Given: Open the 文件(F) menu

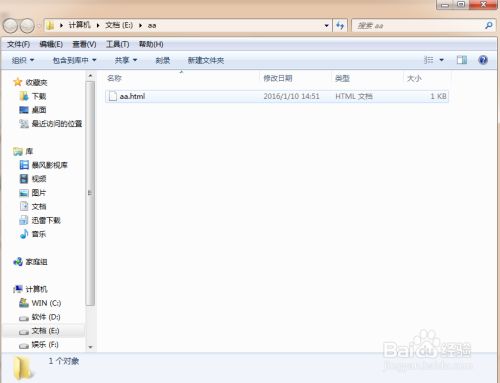Looking at the screenshot, I should [18, 44].
